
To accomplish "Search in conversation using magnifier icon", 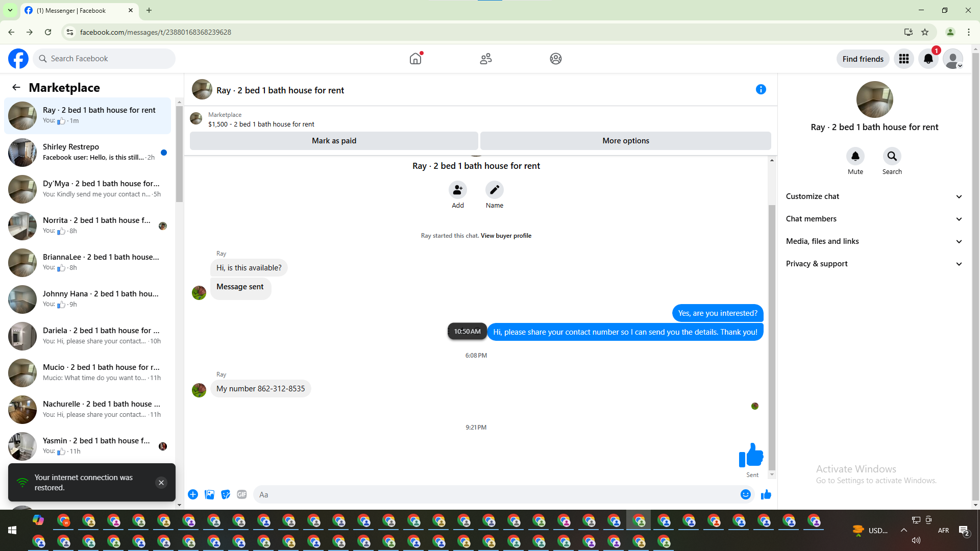I will [892, 156].
